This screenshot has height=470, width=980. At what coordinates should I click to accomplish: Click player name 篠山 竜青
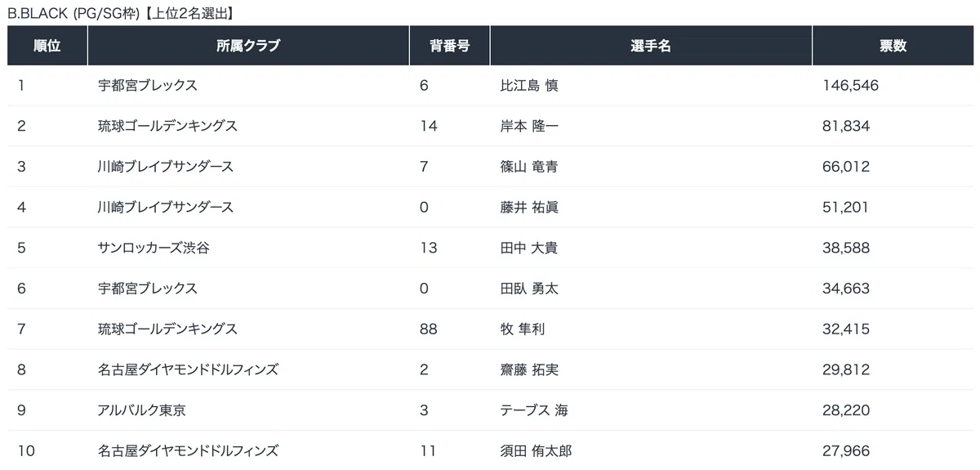coord(529,167)
